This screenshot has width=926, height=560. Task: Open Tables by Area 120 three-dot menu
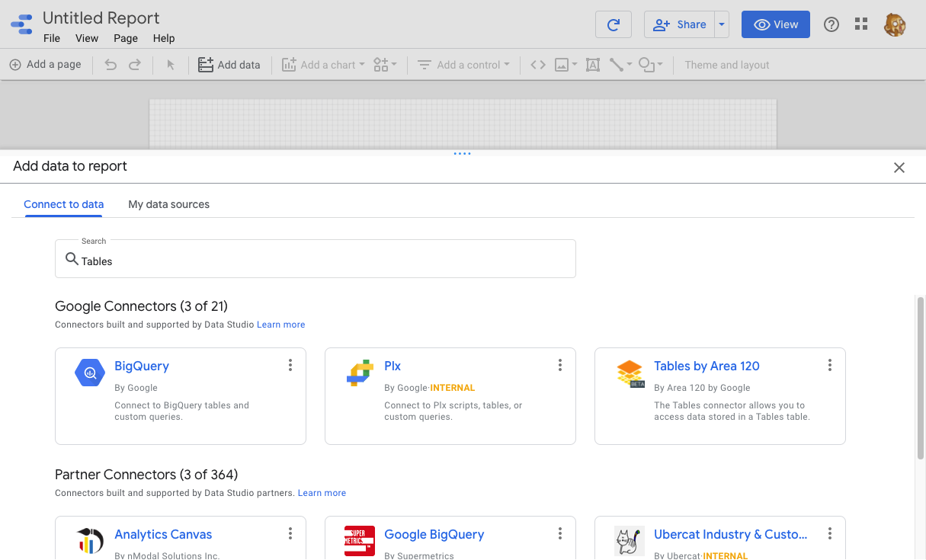(830, 365)
